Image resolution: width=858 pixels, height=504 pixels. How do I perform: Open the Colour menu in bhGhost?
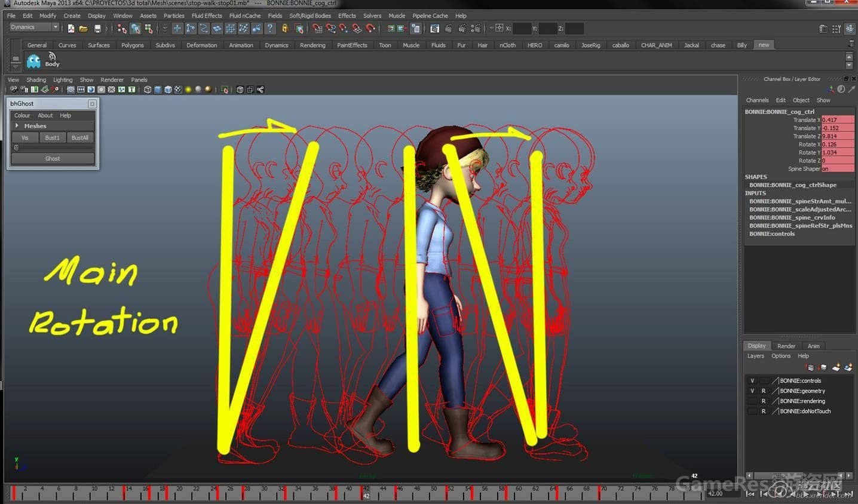tap(22, 115)
